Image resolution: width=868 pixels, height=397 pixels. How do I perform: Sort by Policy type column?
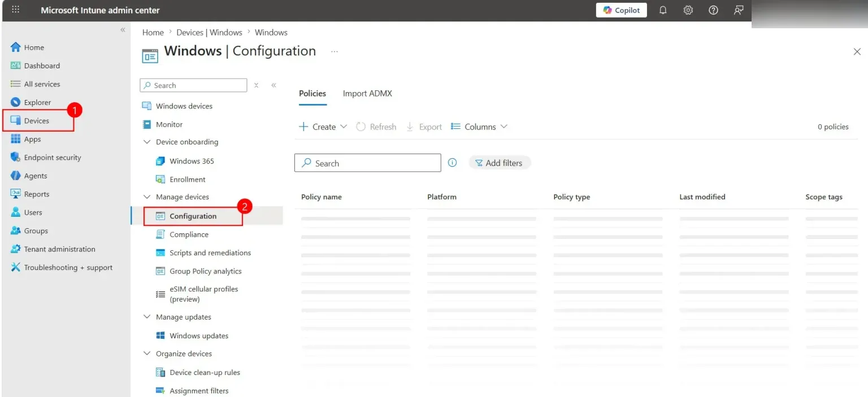tap(572, 197)
